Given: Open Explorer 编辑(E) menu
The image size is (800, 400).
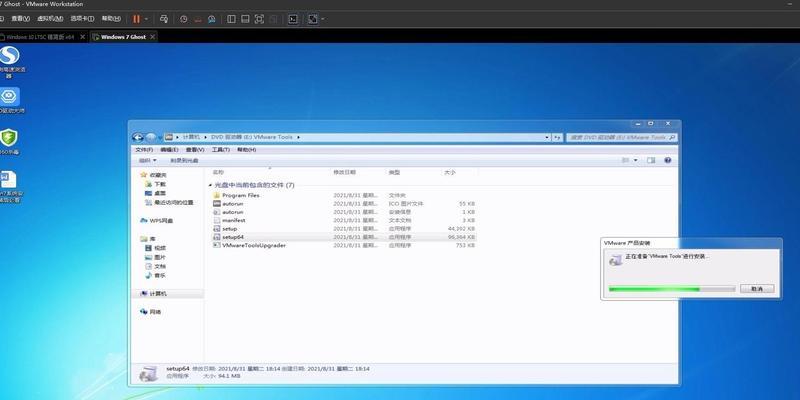Looking at the screenshot, I should [x=169, y=150].
